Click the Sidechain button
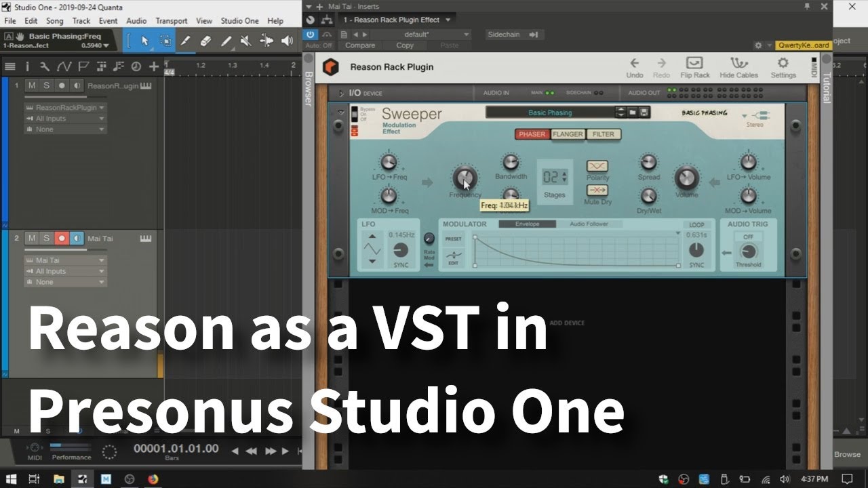 (515, 35)
